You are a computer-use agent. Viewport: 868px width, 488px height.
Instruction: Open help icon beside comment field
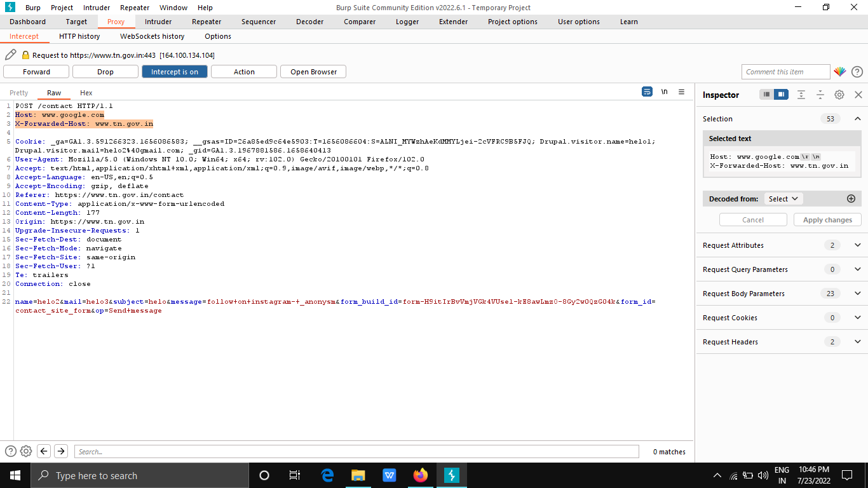857,72
